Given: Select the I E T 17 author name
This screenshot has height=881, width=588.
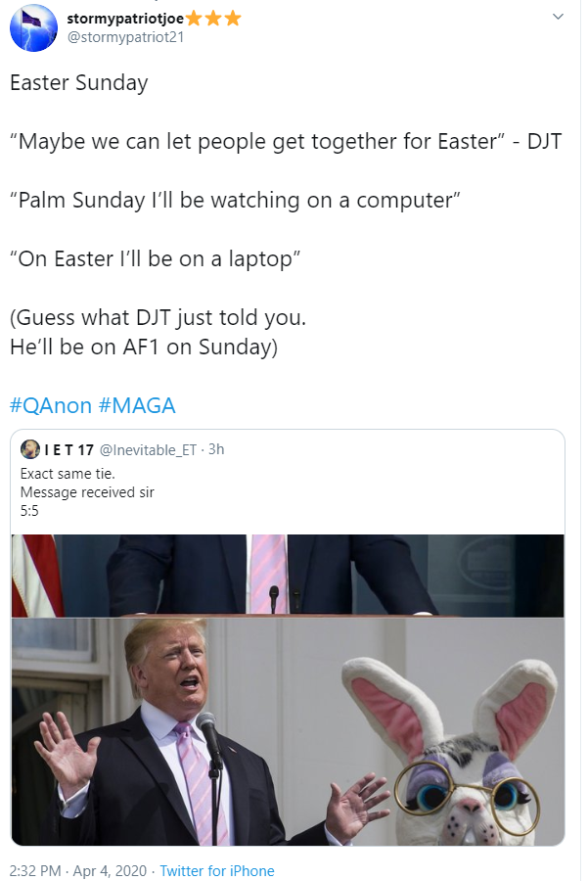Looking at the screenshot, I should [68, 449].
